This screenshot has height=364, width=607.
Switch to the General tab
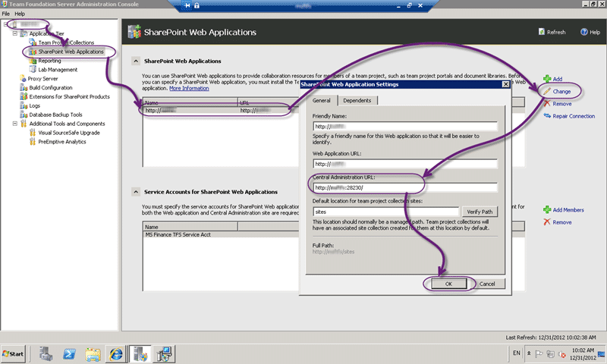[321, 100]
